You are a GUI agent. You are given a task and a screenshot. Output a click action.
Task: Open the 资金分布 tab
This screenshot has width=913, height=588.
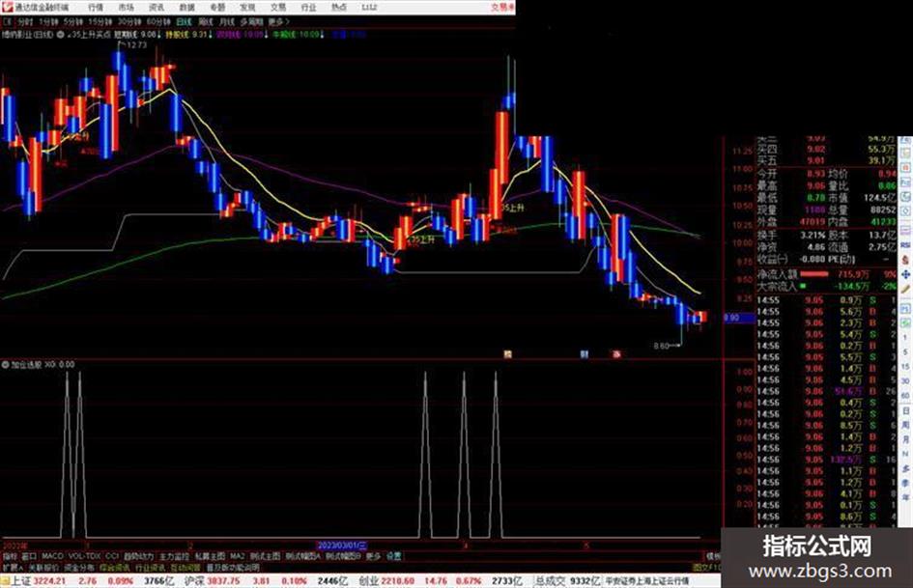click(x=80, y=568)
